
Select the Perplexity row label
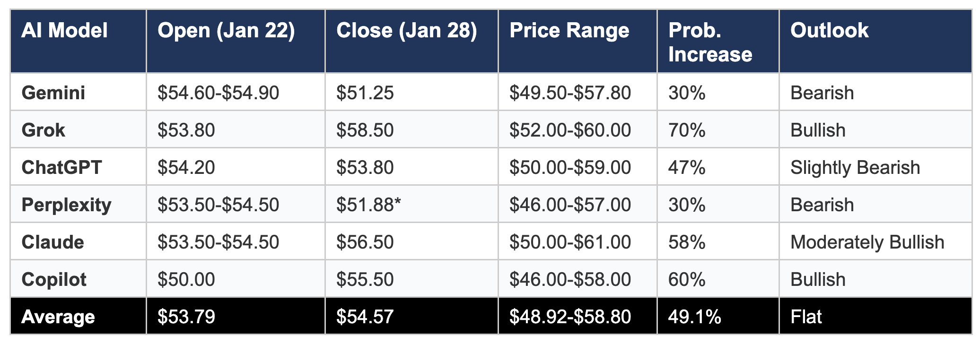[66, 205]
